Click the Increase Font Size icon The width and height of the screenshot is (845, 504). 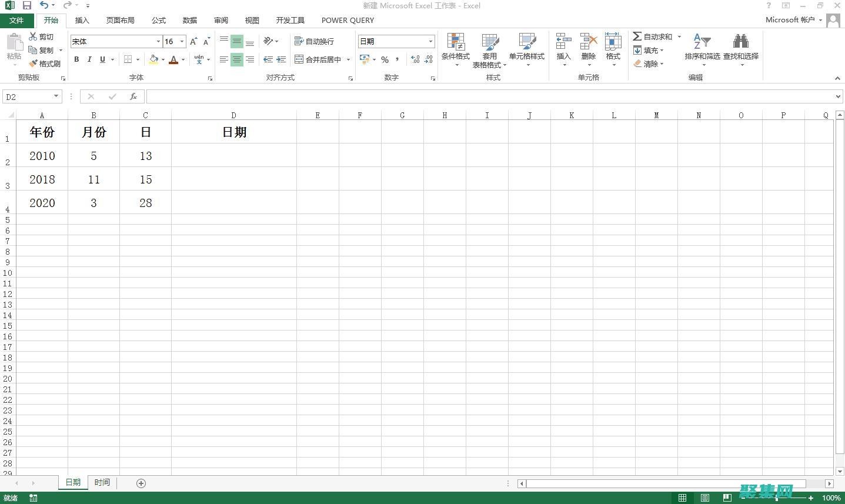click(193, 41)
